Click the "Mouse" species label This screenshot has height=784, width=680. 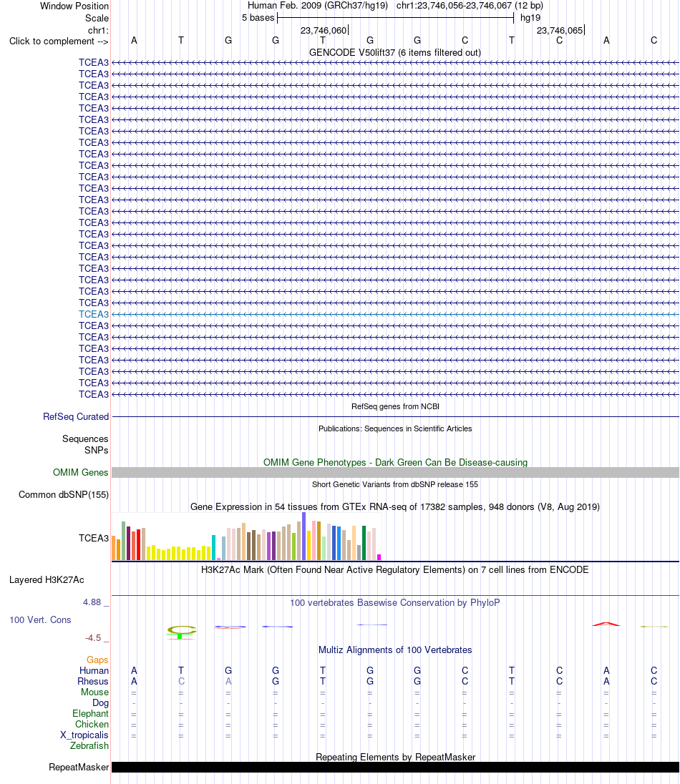(x=94, y=692)
